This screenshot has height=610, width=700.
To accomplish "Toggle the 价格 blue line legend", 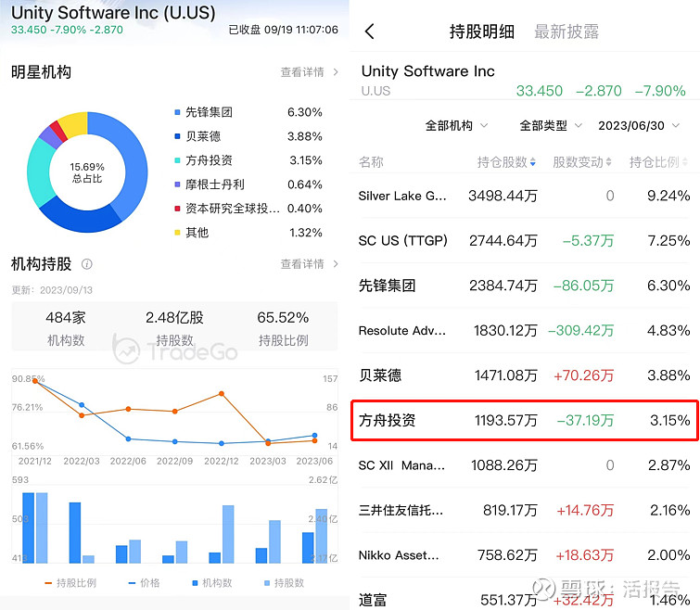I will click(x=144, y=583).
